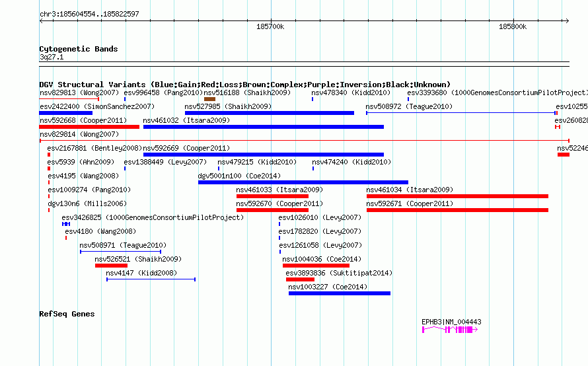The height and width of the screenshot is (366, 588).
Task: Select esv4195 (Wang2008) label
Action: tap(83, 176)
